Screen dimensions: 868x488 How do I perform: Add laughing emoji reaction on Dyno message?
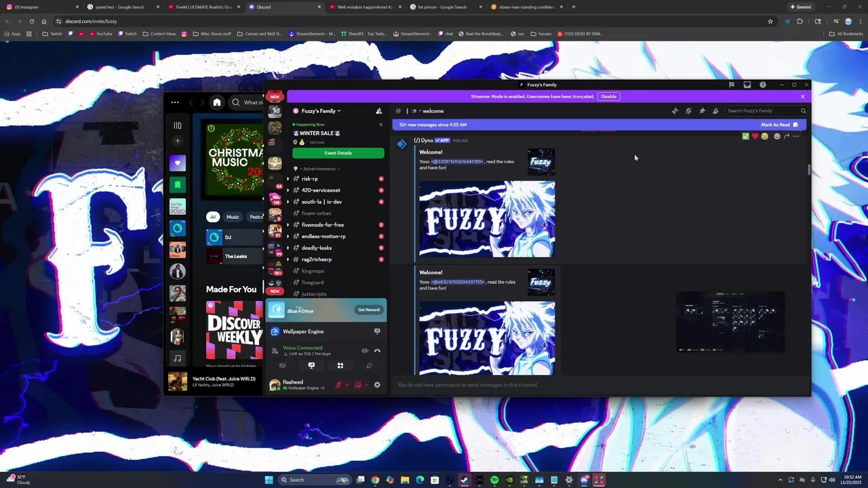tap(765, 136)
